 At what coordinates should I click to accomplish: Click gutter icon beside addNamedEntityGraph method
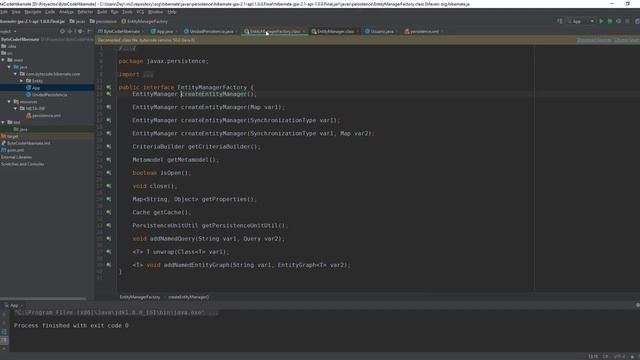click(x=109, y=265)
